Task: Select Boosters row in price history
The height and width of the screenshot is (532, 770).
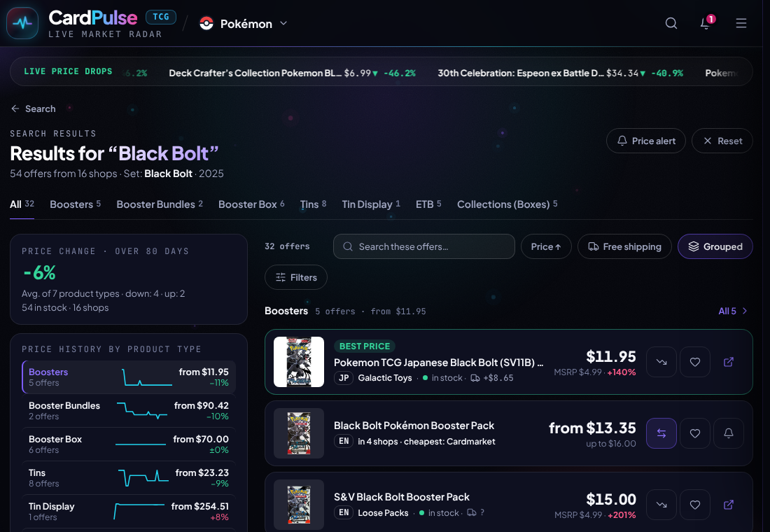Action: [129, 377]
